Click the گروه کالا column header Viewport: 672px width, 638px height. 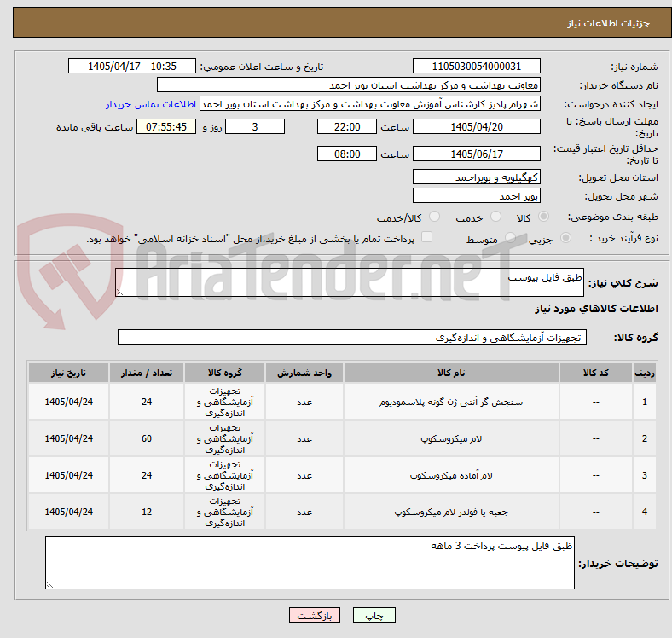(224, 373)
